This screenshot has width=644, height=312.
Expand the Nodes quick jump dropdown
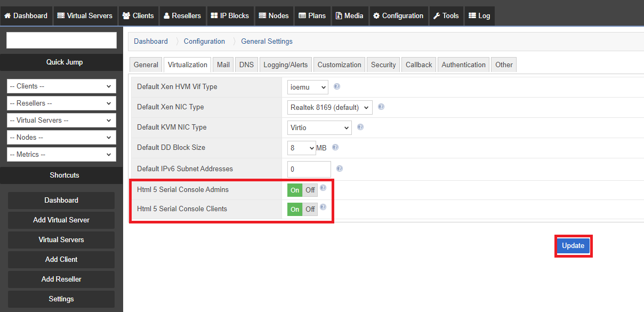[x=61, y=137]
